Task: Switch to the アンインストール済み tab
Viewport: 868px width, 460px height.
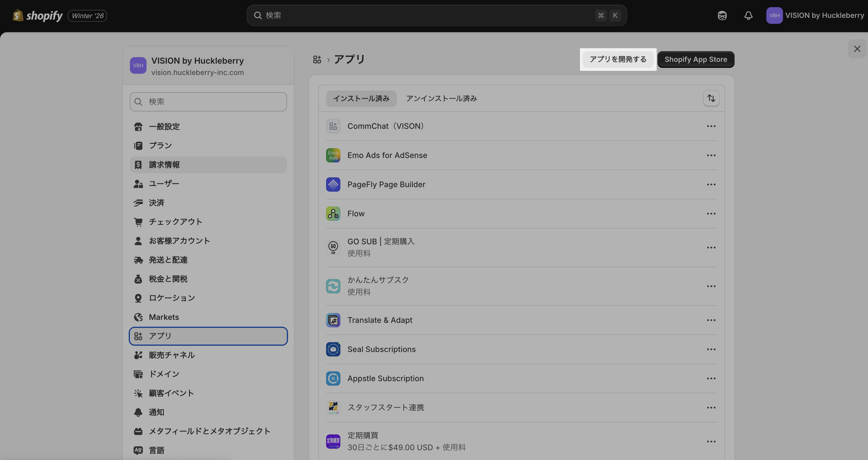Action: (441, 98)
